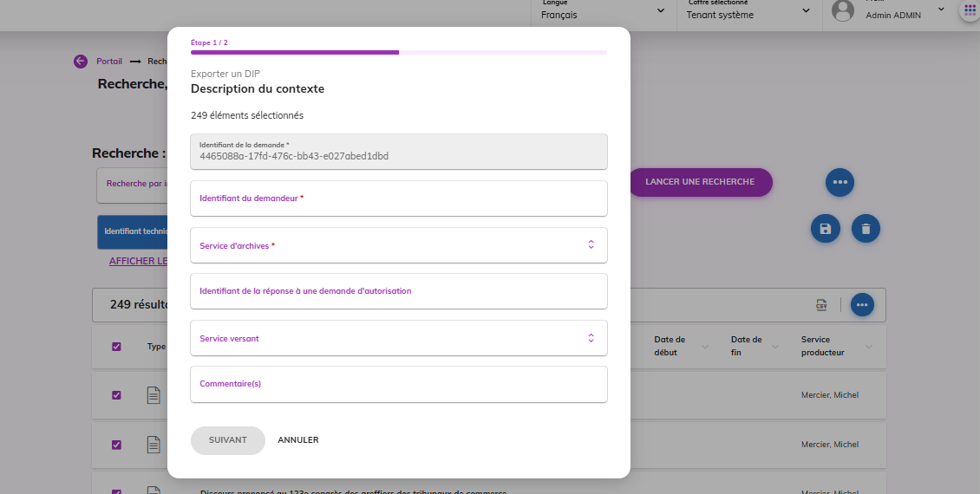This screenshot has width=980, height=494.
Task: Open the Tenant système vault selector
Action: tap(748, 12)
